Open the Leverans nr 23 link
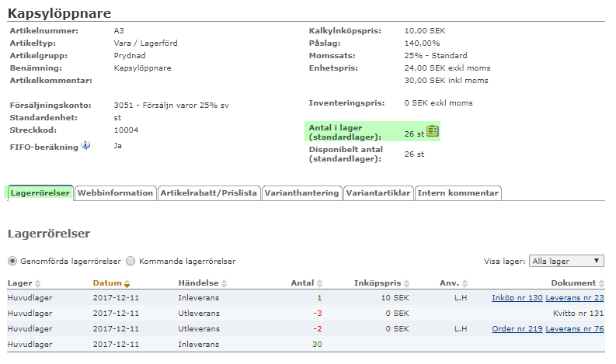The width and height of the screenshot is (616, 364). point(575,298)
